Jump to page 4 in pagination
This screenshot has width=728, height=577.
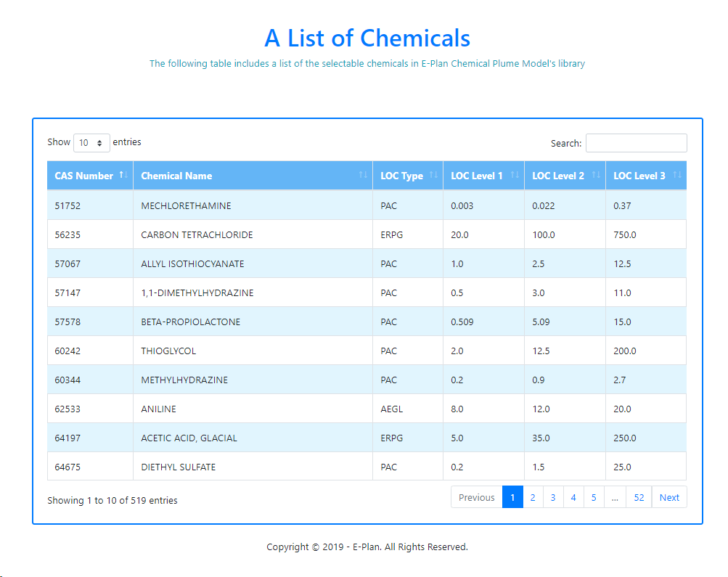pos(573,497)
